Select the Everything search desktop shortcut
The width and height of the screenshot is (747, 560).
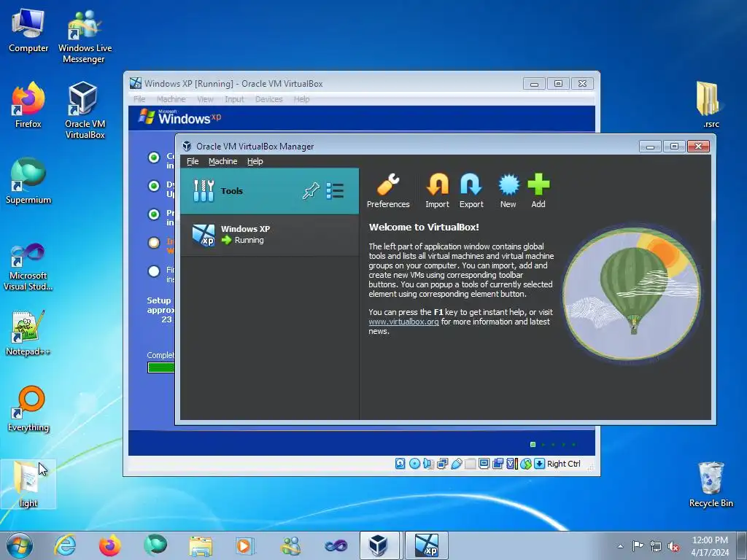[28, 408]
